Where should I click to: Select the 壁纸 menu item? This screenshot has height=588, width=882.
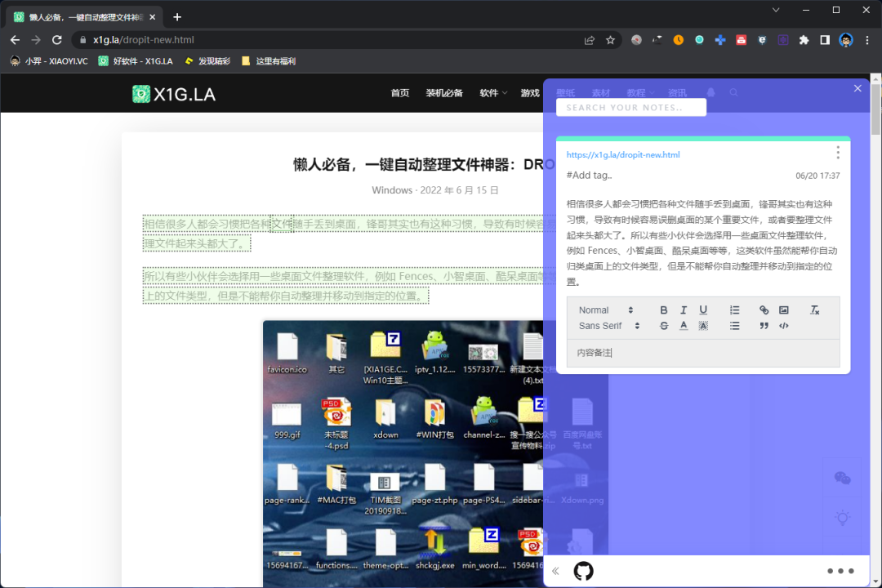(566, 91)
